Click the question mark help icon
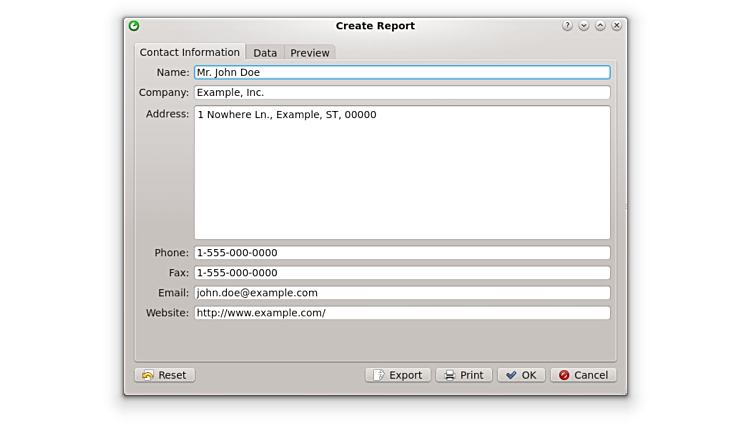Image resolution: width=752 pixels, height=423 pixels. click(567, 26)
